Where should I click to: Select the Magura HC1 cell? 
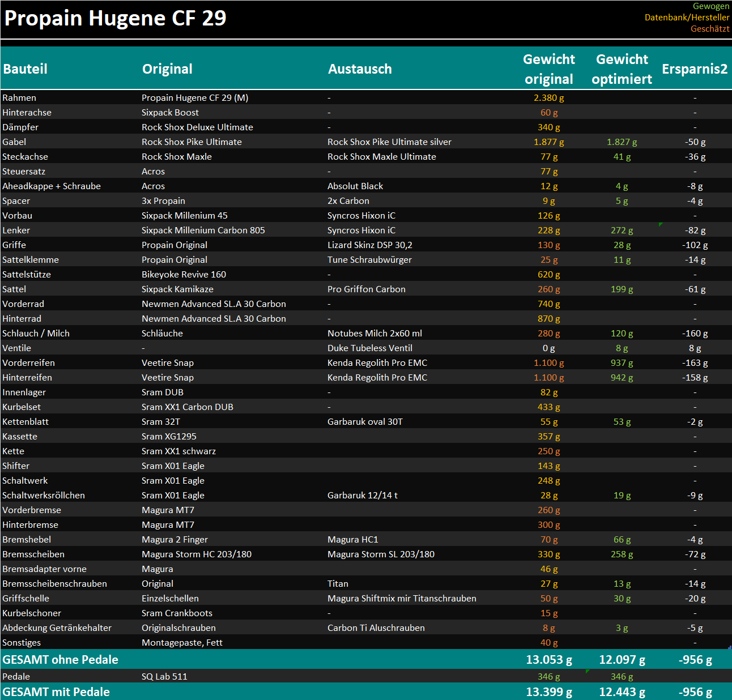[x=353, y=540]
